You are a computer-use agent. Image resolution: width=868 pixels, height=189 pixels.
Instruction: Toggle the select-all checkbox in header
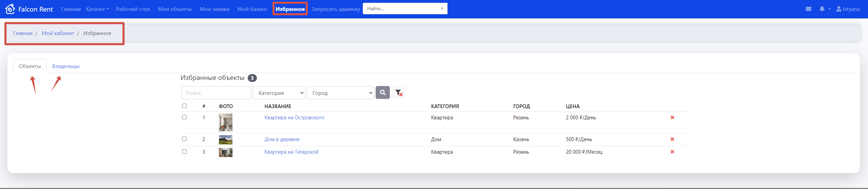click(184, 106)
